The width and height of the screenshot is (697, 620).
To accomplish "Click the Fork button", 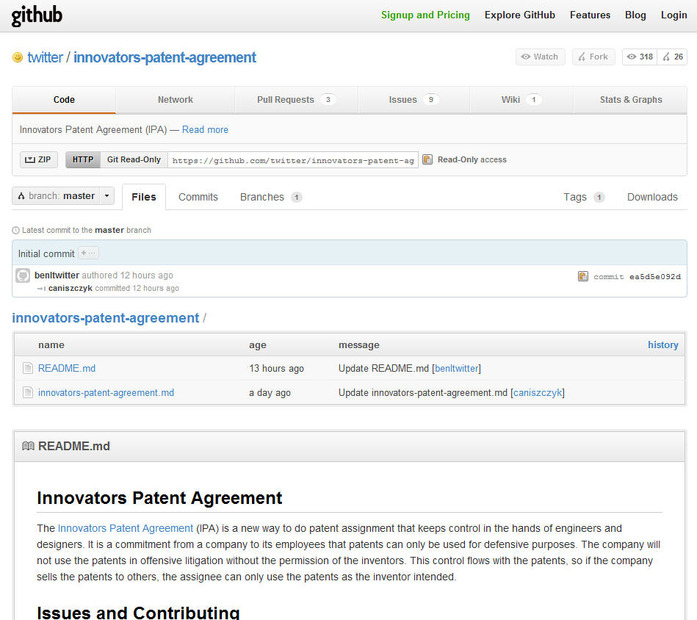I will click(593, 57).
